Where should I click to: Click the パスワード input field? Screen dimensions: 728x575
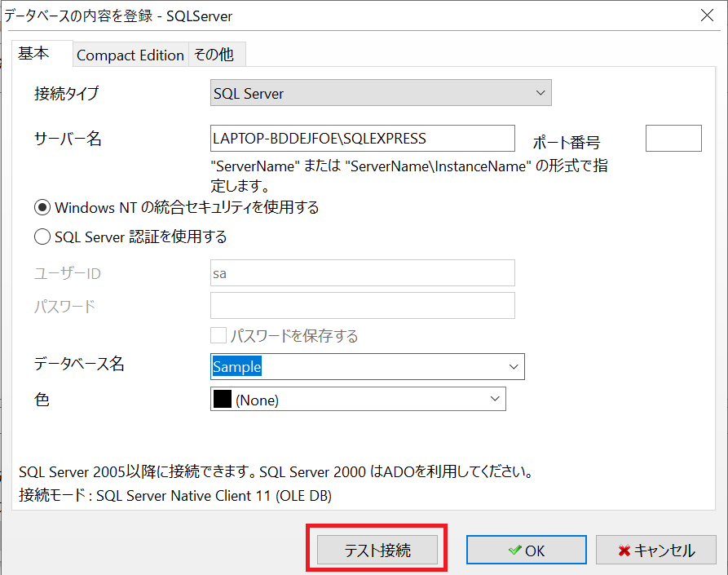click(x=362, y=305)
